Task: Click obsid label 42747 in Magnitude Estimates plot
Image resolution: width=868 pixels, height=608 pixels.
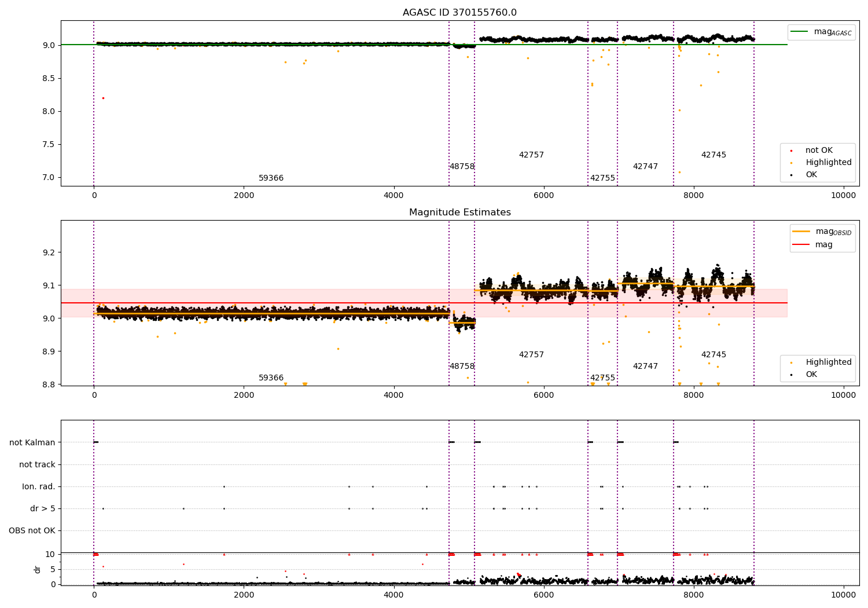Action: click(645, 367)
